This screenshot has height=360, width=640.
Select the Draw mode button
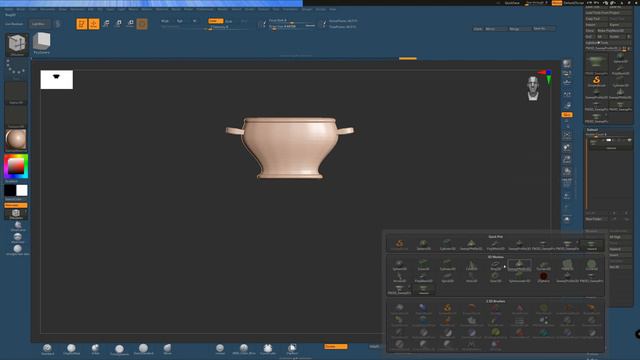[94, 24]
